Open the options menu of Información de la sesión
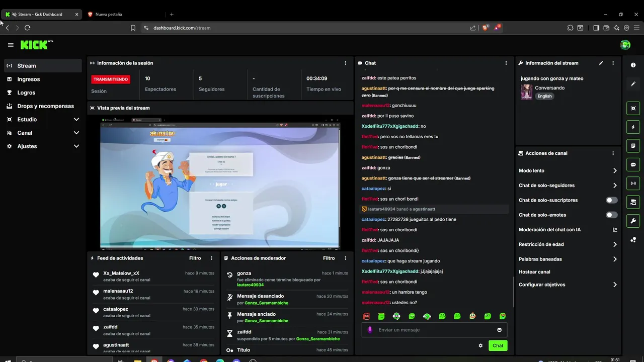Screen dimensions: 644x362 [x=345, y=63]
